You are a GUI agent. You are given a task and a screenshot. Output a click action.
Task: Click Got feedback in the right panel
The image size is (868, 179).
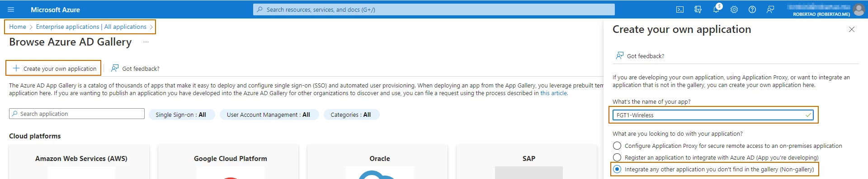pyautogui.click(x=640, y=56)
